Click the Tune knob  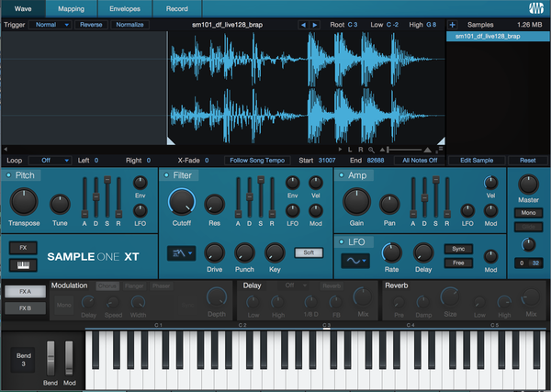click(x=60, y=204)
